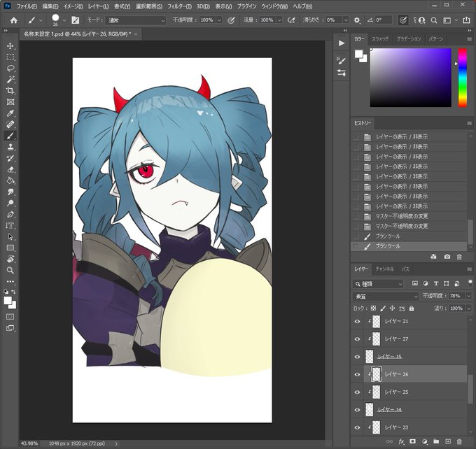Select the Rectangle shape tool
Image resolution: width=476 pixels, height=449 pixels.
(x=10, y=248)
